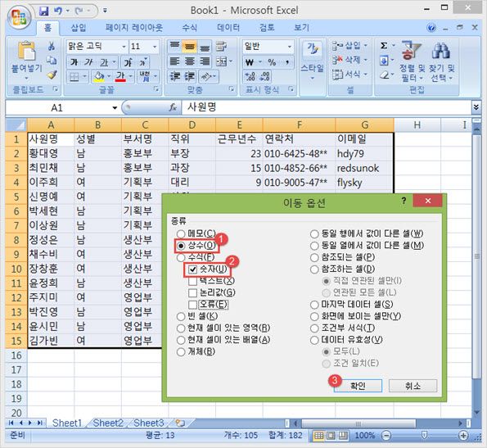Viewport: 487px width, 448px height.
Task: Increase indent of cell content
Action: tap(189, 76)
